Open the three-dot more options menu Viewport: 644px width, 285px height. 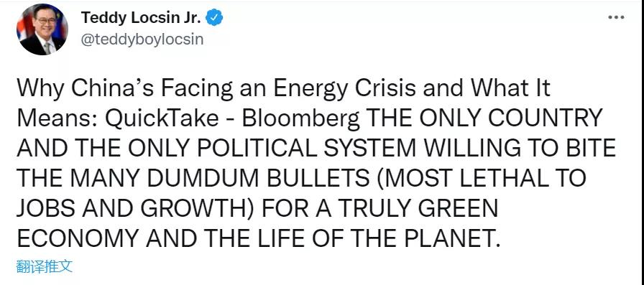(x=616, y=18)
